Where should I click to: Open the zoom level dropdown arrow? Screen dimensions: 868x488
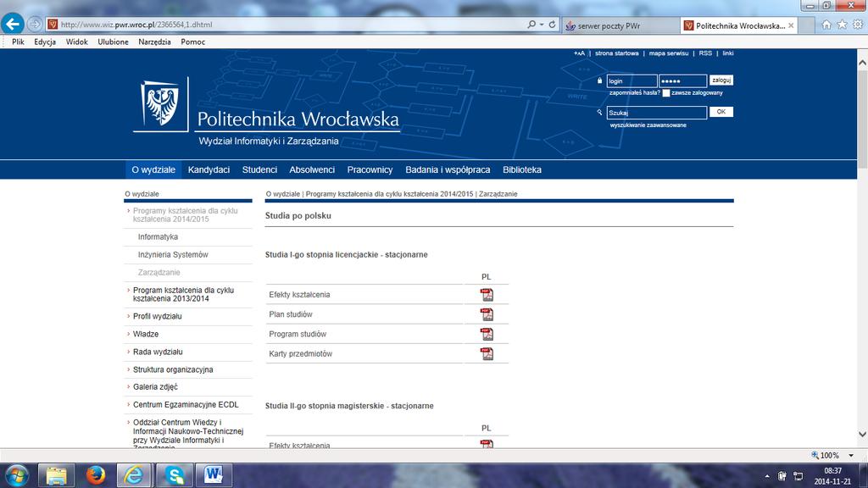[851, 455]
